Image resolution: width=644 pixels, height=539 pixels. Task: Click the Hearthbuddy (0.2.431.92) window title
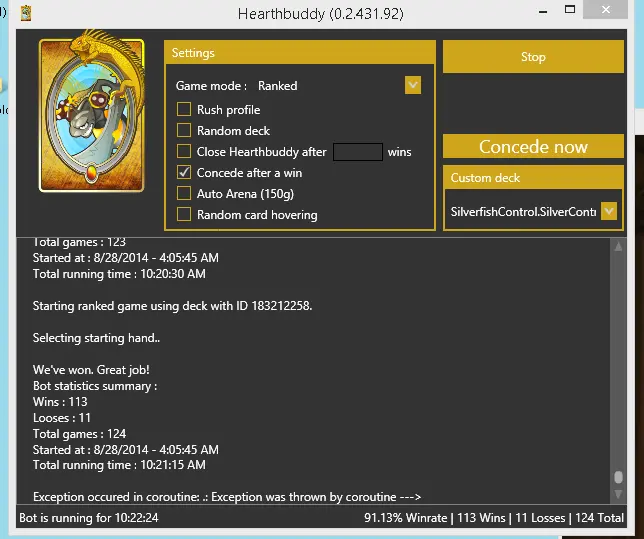pyautogui.click(x=321, y=14)
